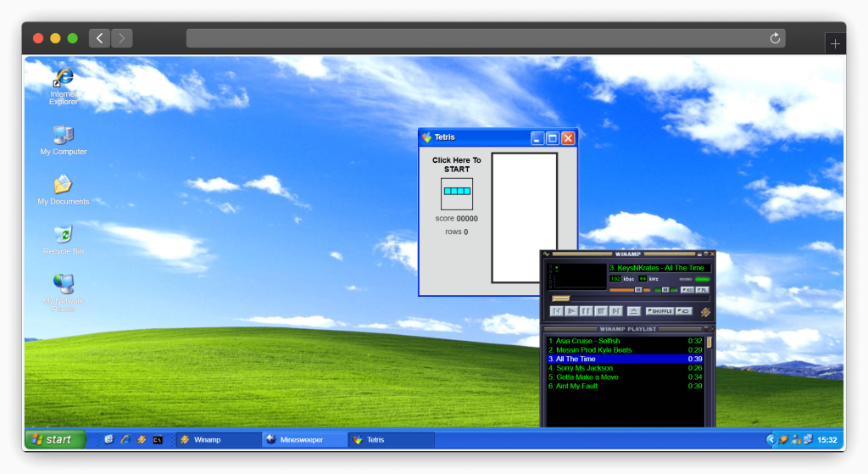The height and width of the screenshot is (474, 868).
Task: Click the Winamp eject button
Action: 633,311
